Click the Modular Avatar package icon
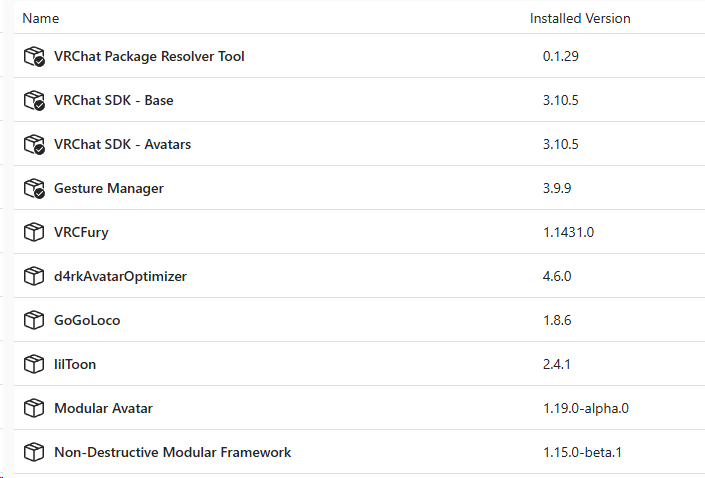 click(x=34, y=408)
